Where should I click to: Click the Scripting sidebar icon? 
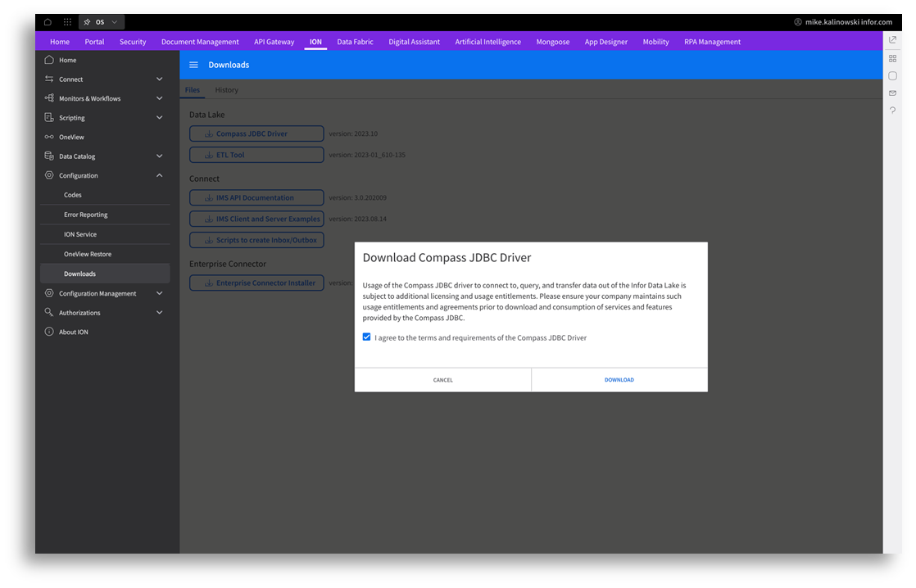49,117
